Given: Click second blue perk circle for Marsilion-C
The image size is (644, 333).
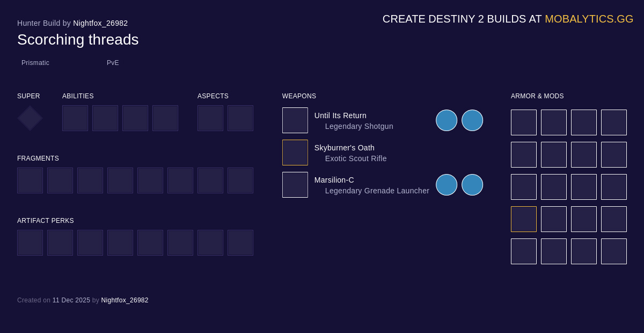Looking at the screenshot, I should point(472,185).
